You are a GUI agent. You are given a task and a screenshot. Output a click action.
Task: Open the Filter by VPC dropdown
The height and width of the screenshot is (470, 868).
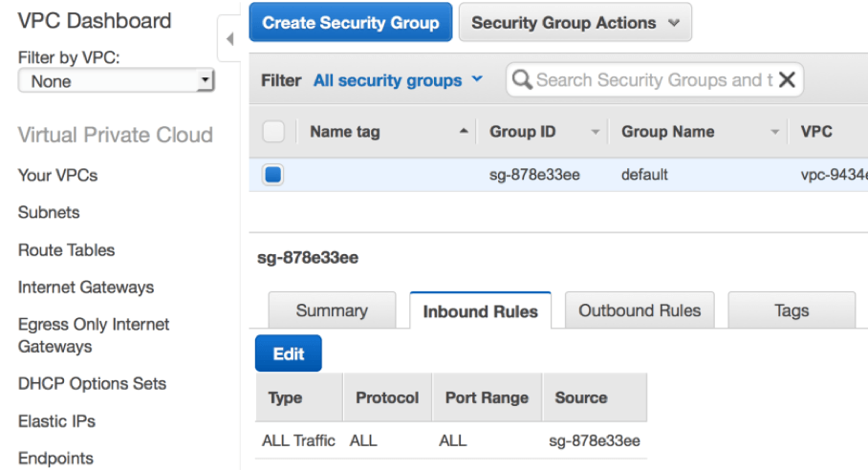pos(117,81)
